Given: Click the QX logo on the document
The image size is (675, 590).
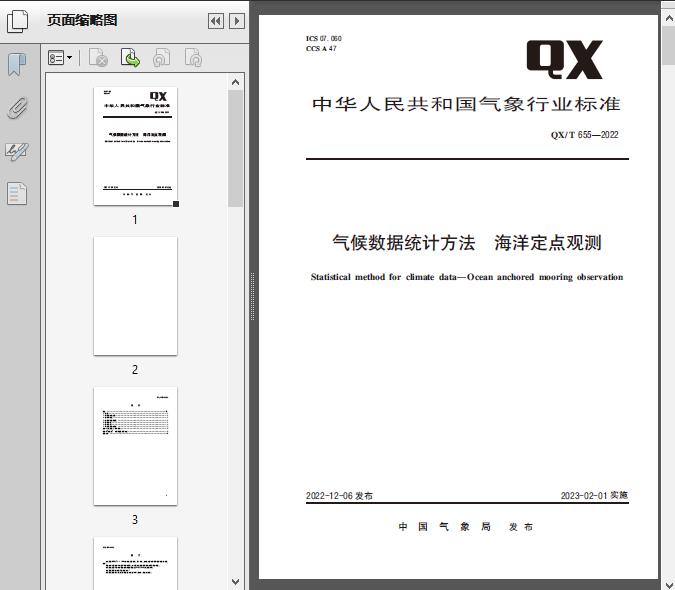Looking at the screenshot, I should click(x=564, y=60).
